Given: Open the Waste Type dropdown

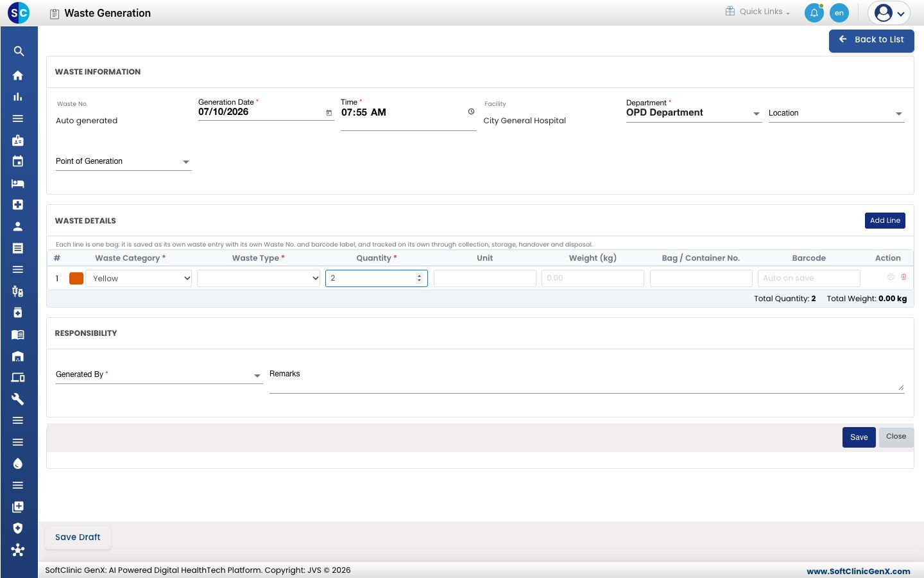Looking at the screenshot, I should (259, 278).
